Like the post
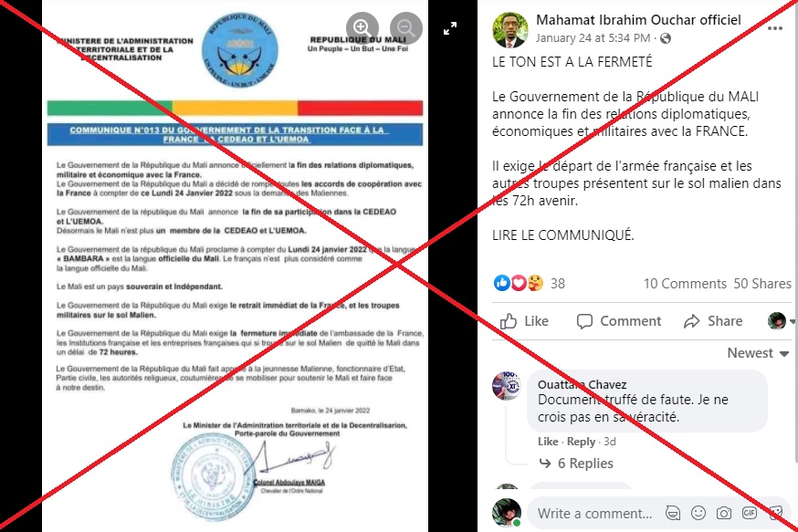Viewport: 798px width, 532px height. coord(524,321)
